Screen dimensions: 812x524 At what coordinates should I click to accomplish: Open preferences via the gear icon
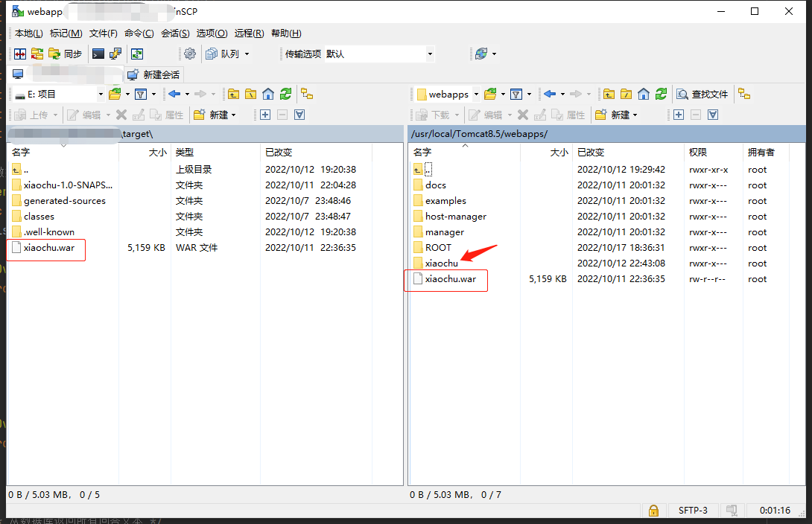point(190,54)
